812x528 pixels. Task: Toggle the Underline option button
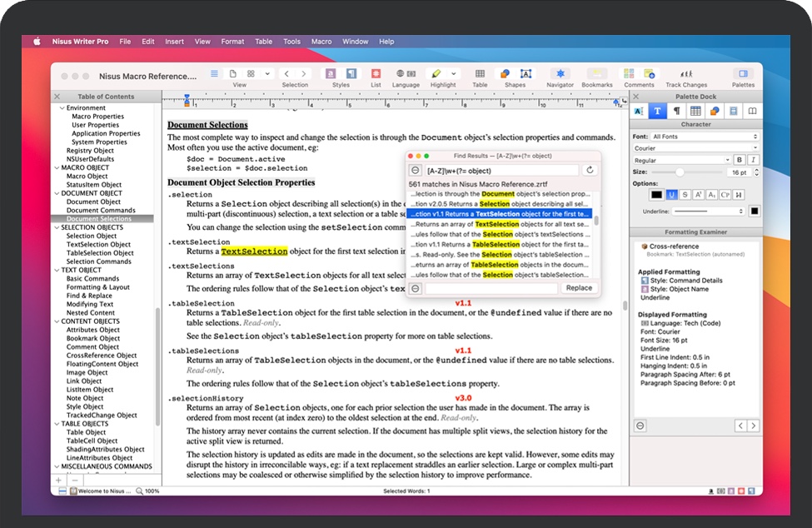[x=670, y=195]
